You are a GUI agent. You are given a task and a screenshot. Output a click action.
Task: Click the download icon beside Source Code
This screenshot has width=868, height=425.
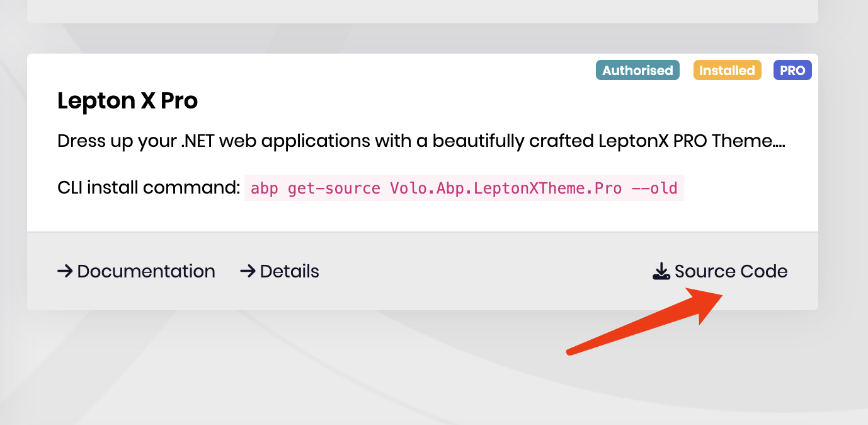click(661, 272)
